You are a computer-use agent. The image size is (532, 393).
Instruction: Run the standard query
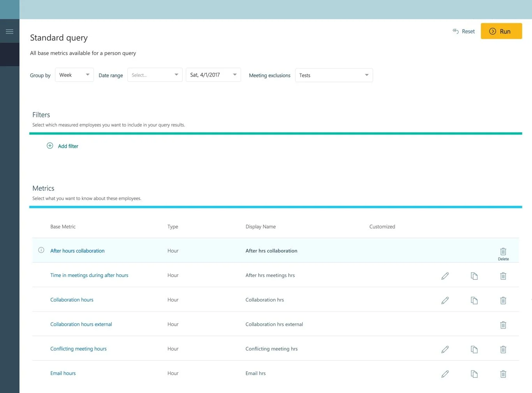pos(501,31)
